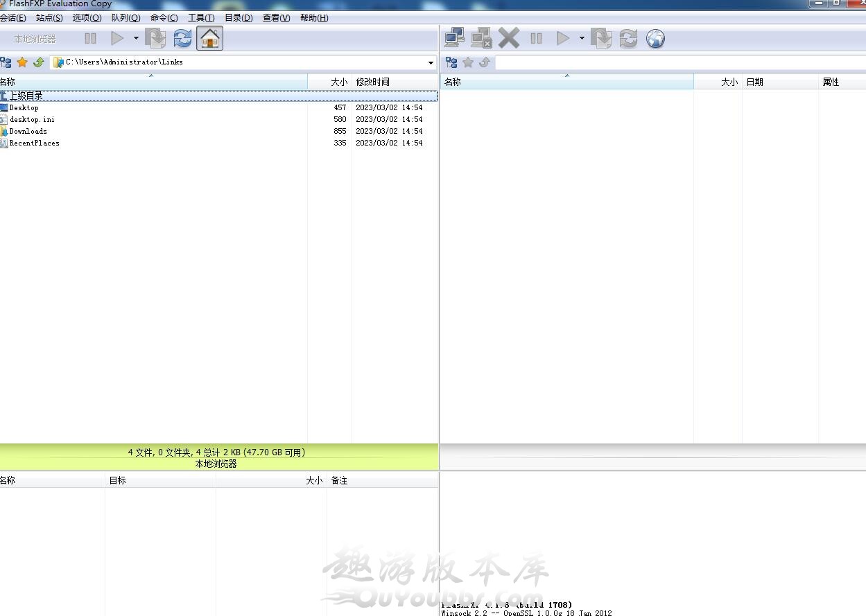Screen dimensions: 866x616
Task: Click the queue 备注 column header
Action: (x=383, y=480)
